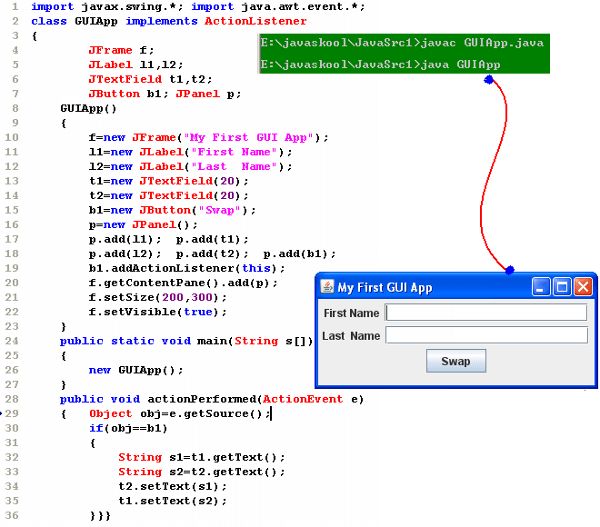This screenshot has width=600, height=527.
Task: Click 'f.setVisible(true);' on line 22
Action: point(158,312)
